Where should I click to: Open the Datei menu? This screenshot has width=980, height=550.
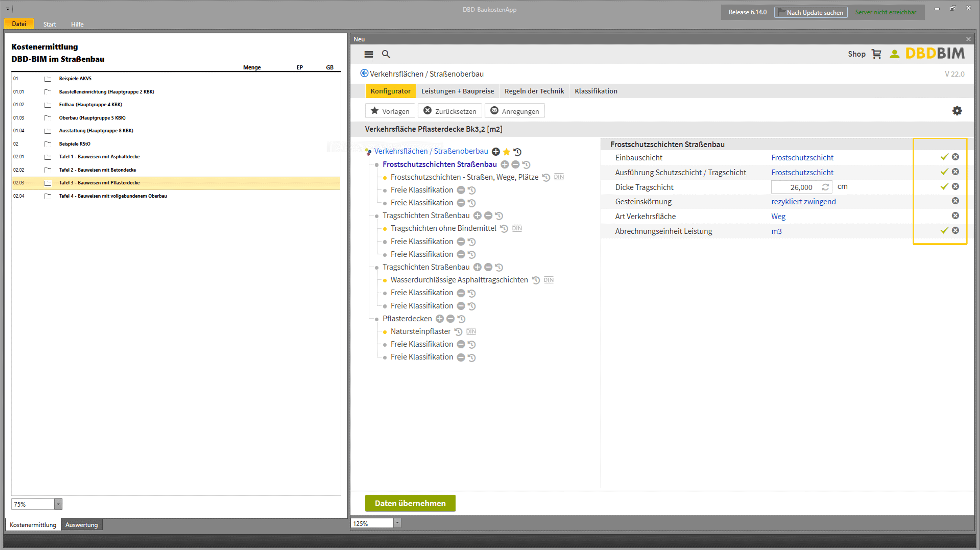[x=19, y=24]
